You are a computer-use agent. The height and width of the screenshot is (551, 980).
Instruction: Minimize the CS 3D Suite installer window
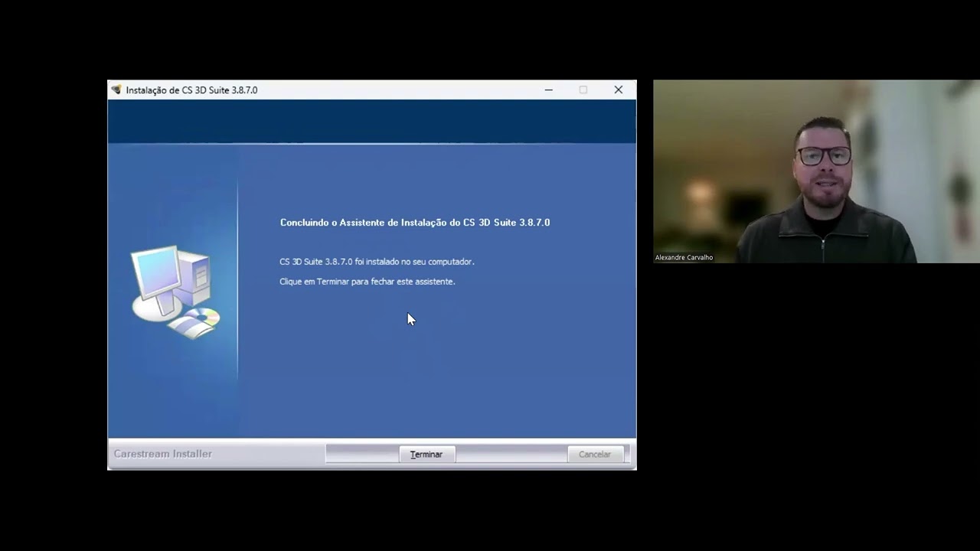pyautogui.click(x=548, y=90)
